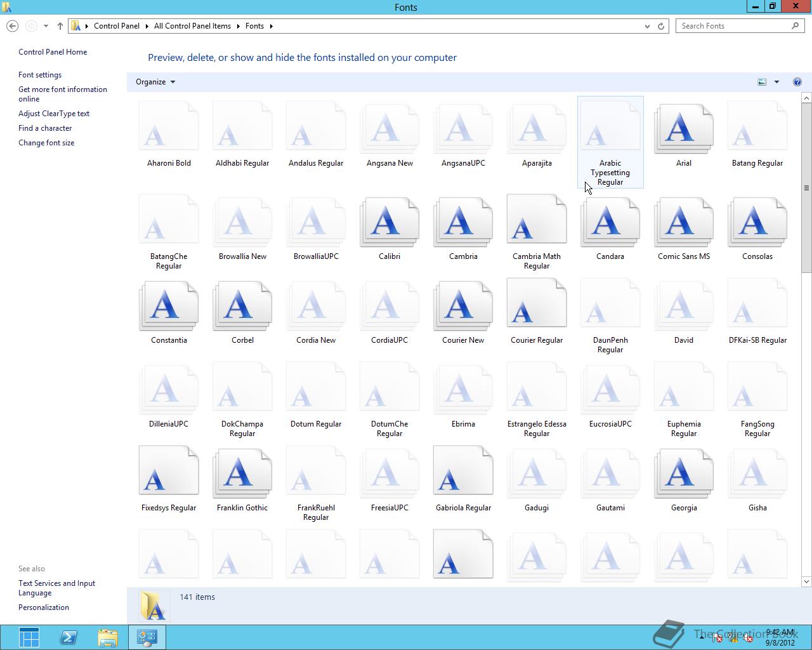Viewport: 812px width, 650px height.
Task: Select the Batang Regular font icon
Action: (757, 126)
